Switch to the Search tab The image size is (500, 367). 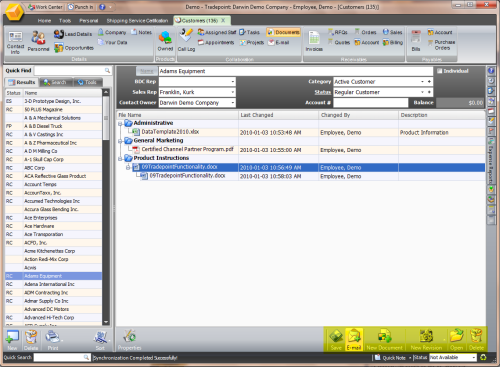[55, 82]
